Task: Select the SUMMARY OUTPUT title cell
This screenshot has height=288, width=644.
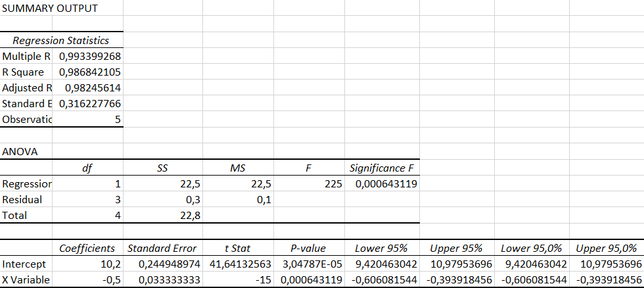Action: [50, 9]
